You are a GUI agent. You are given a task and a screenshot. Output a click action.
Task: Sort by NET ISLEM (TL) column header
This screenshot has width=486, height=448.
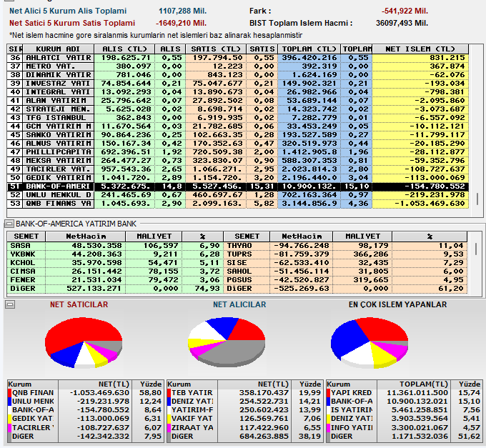click(420, 49)
